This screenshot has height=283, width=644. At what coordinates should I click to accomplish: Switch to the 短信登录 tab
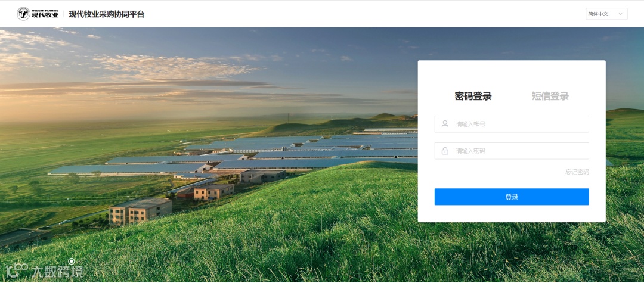pos(550,97)
